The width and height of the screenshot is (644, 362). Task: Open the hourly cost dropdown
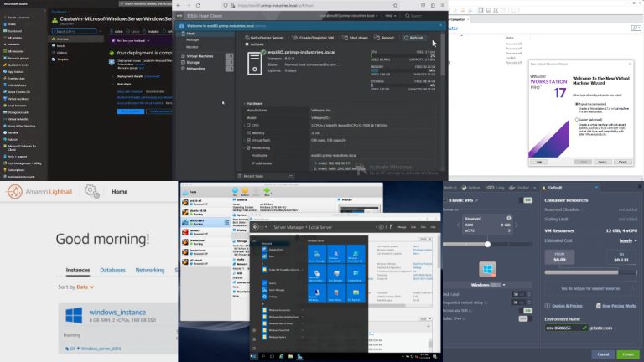pos(628,241)
